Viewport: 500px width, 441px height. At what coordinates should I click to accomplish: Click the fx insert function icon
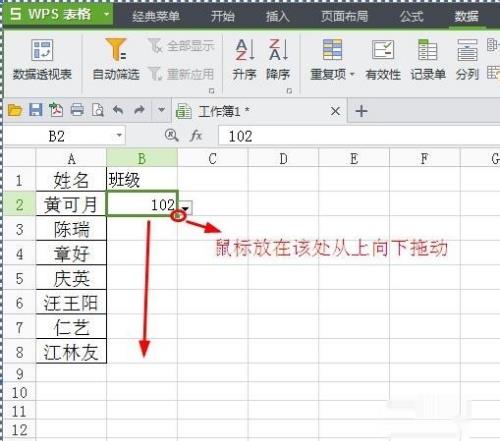[x=196, y=136]
